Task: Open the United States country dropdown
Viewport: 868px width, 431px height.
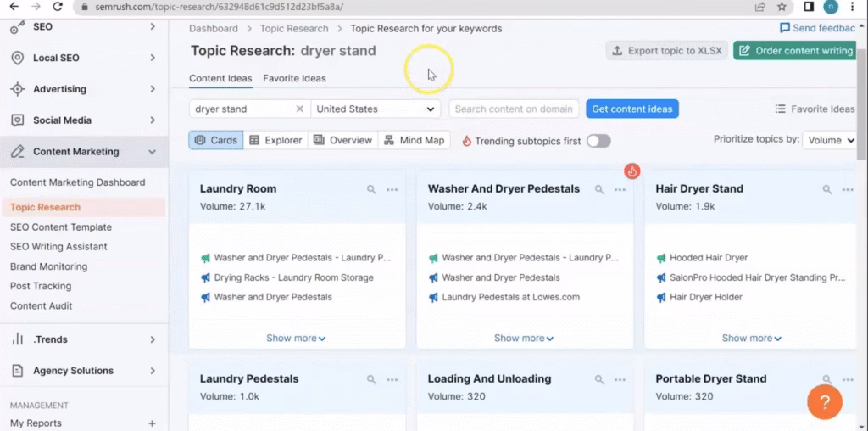Action: [376, 109]
